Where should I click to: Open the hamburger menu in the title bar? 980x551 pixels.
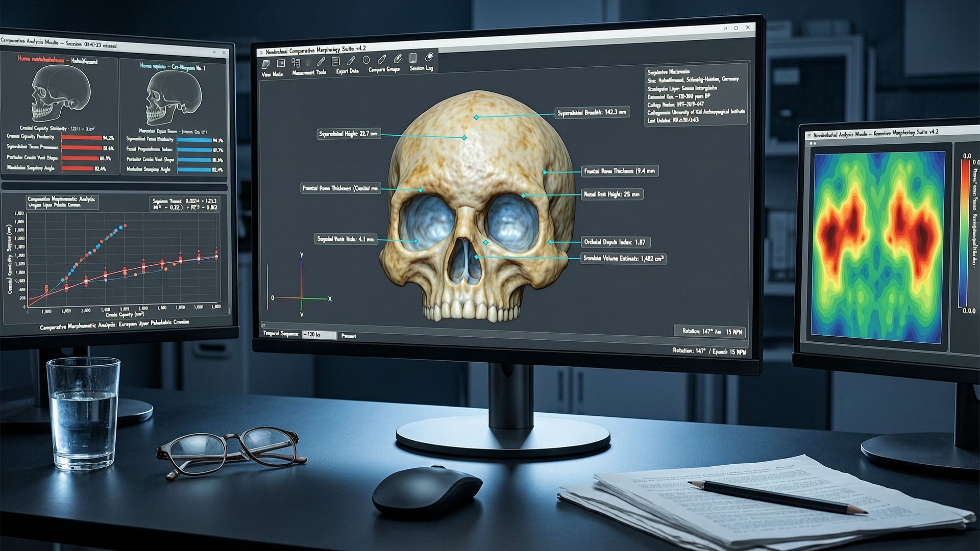[261, 53]
